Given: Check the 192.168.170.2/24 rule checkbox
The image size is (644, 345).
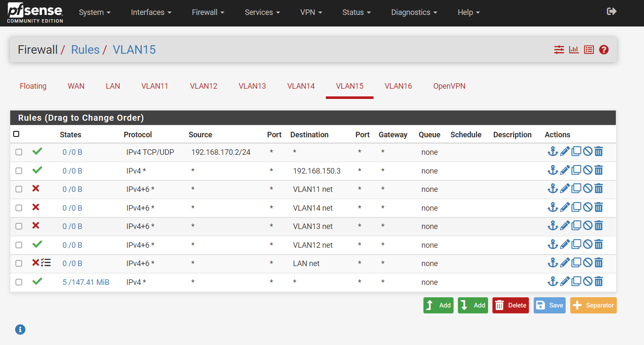Looking at the screenshot, I should coord(19,152).
